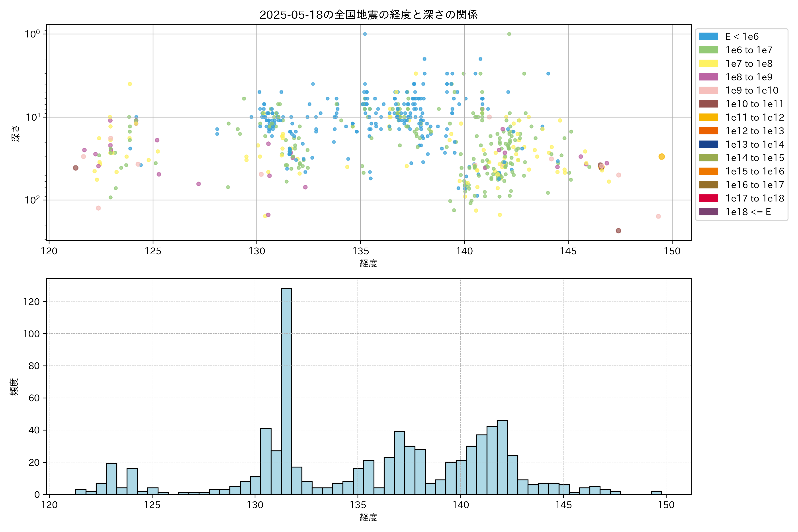
Task: Click the purple '1e18 <= E' legend swatch
Action: pos(708,212)
